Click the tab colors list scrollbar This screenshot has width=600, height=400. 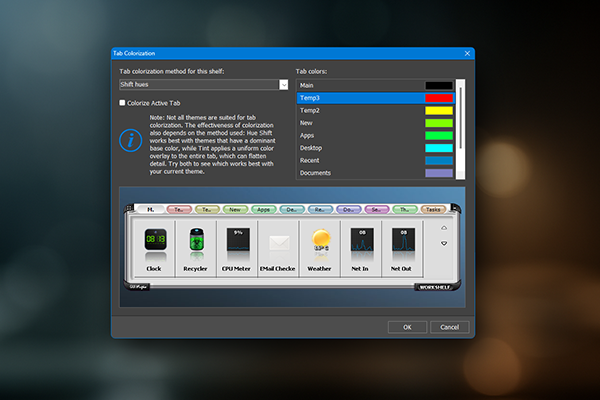click(460, 130)
